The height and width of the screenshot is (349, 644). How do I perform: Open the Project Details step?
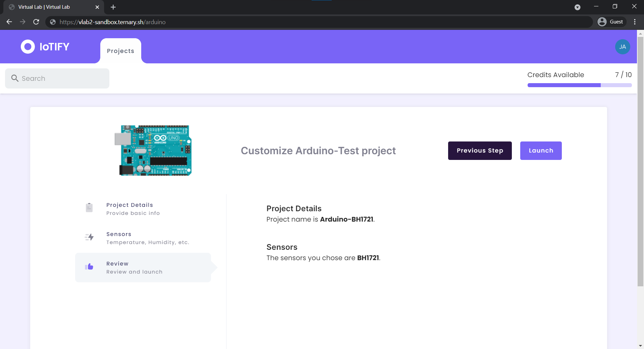(143, 209)
